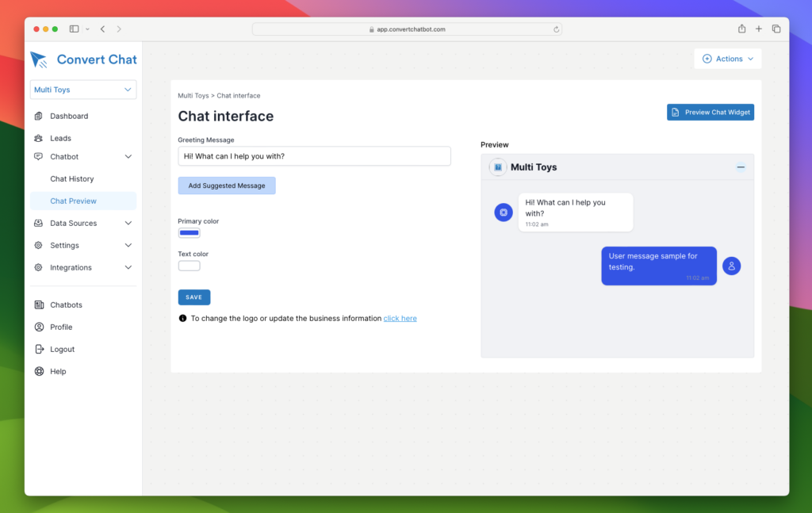Click the Convert Chat paper plane logo

[x=39, y=59]
